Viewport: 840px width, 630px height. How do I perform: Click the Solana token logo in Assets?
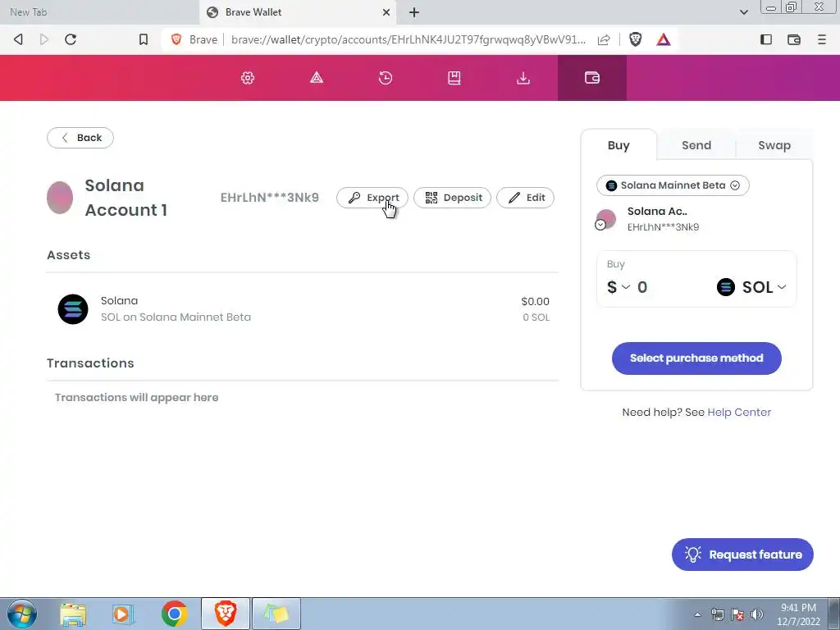73,309
